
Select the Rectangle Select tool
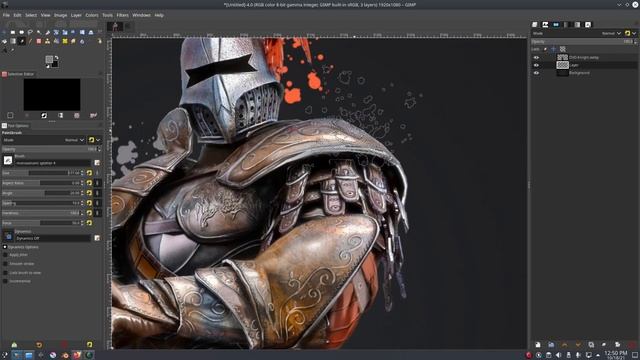click(x=13, y=32)
